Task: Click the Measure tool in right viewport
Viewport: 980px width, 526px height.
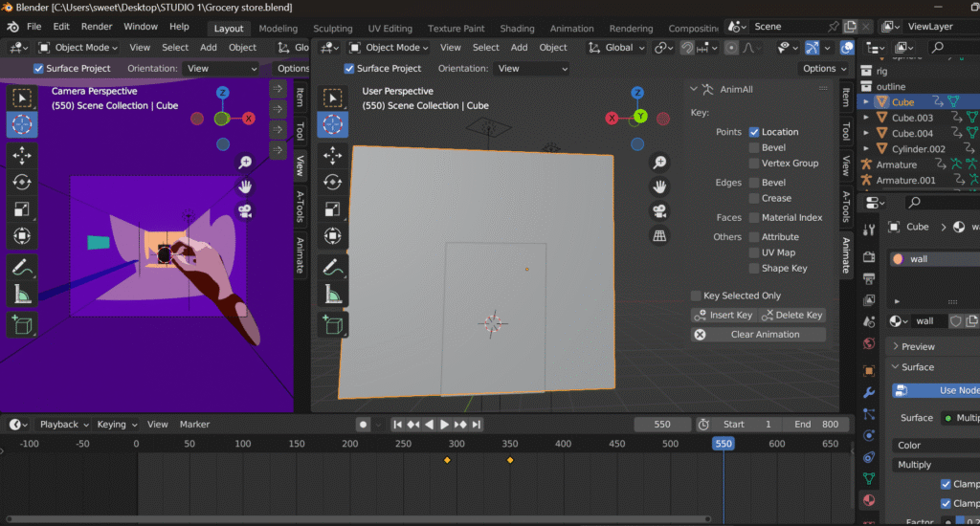Action: 333,295
